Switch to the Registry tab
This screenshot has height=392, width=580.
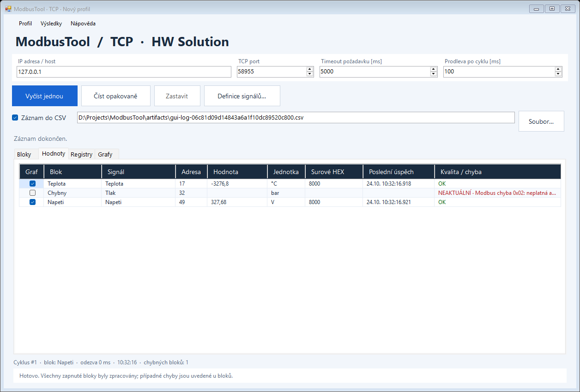click(82, 154)
